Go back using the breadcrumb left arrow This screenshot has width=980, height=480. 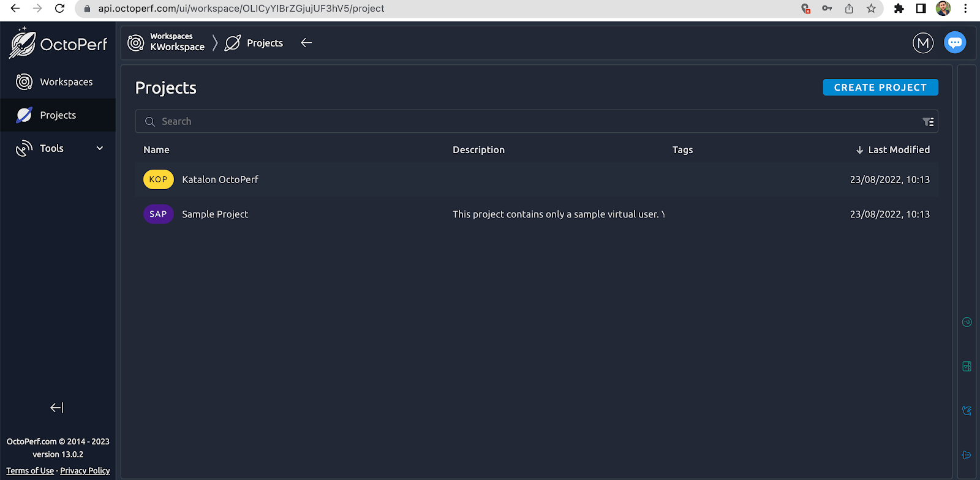[306, 43]
